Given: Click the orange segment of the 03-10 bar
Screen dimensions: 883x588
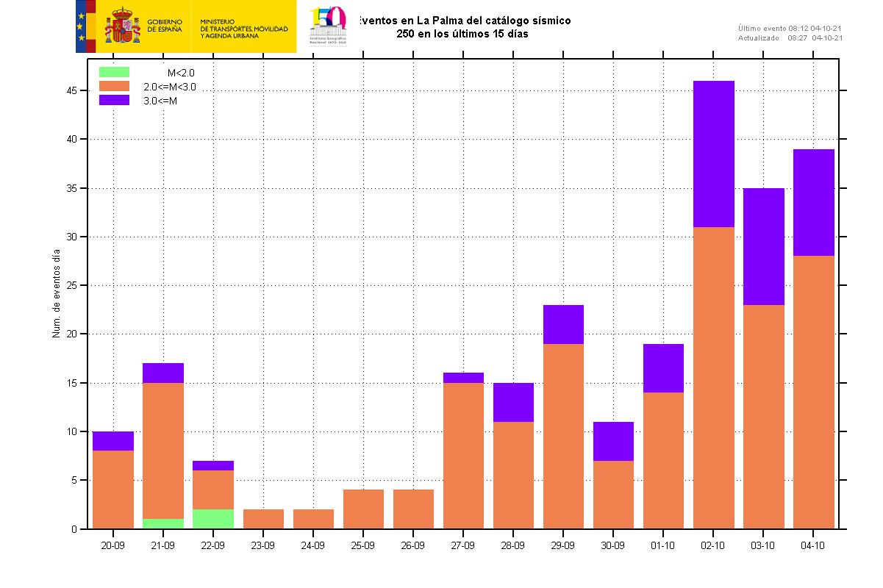Looking at the screenshot, I should click(x=763, y=417).
